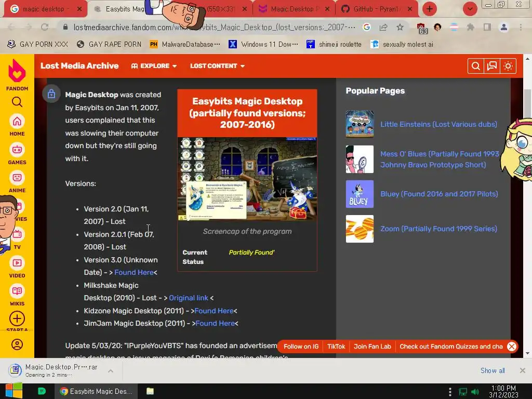
Task: Open GAMES section in Fandom sidebar
Action: click(x=17, y=154)
